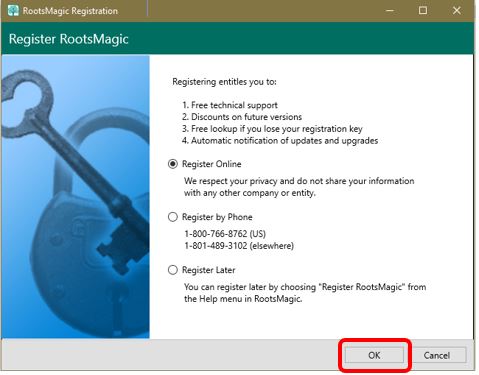Confirm registration with the OK button
This screenshot has width=479, height=375.
pos(374,355)
